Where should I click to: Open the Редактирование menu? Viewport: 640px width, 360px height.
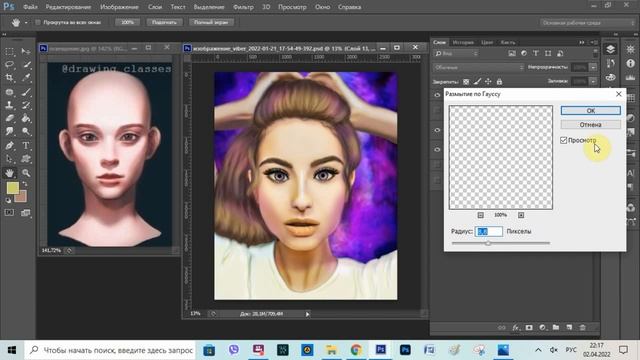68,7
